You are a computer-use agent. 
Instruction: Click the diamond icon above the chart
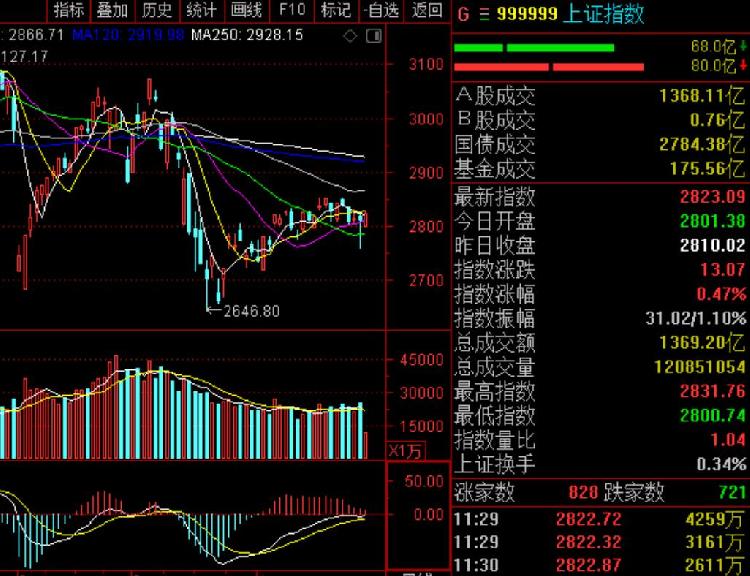[350, 36]
